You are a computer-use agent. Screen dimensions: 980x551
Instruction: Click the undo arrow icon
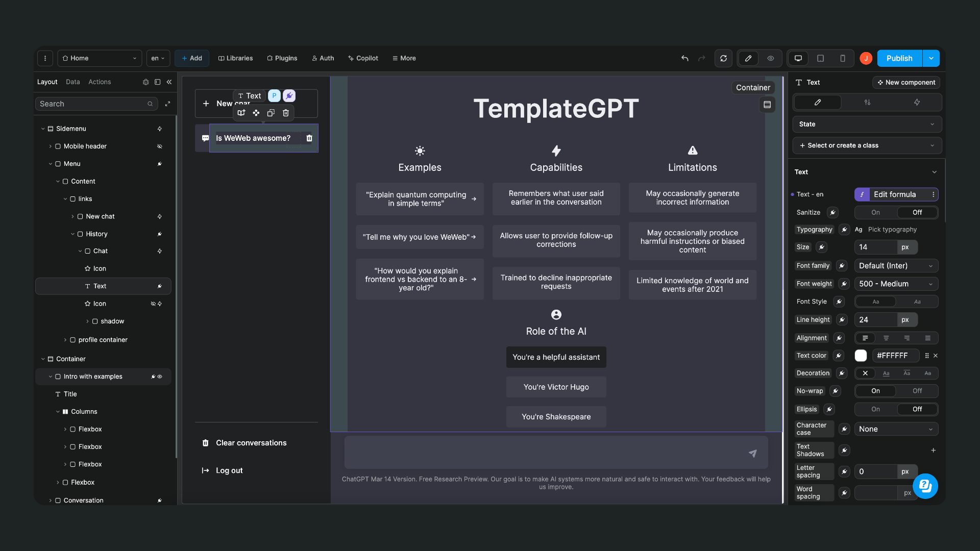coord(684,58)
